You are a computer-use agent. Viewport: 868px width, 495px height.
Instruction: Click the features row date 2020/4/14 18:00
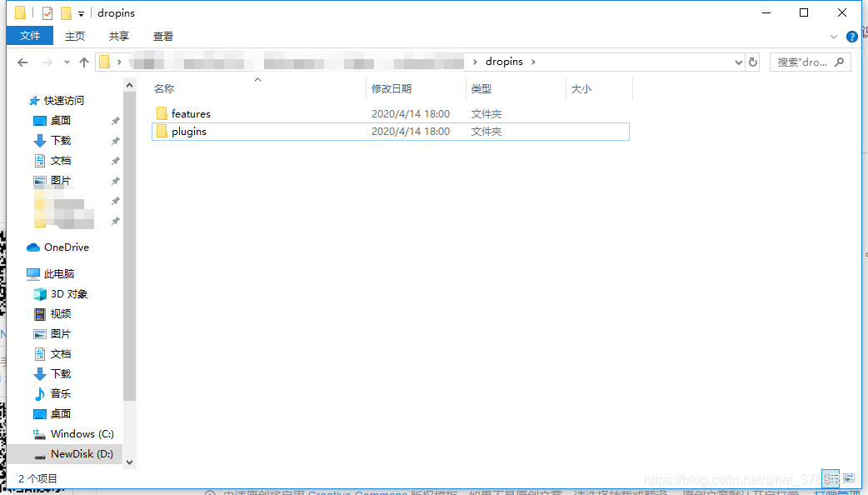pyautogui.click(x=410, y=113)
